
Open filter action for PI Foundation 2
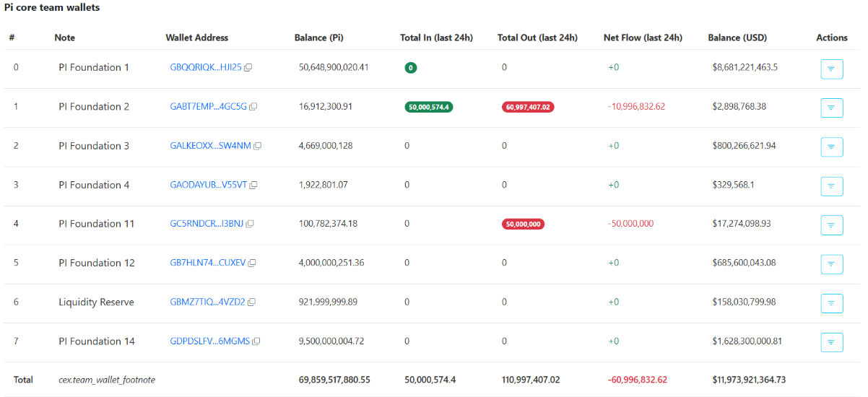tap(831, 108)
